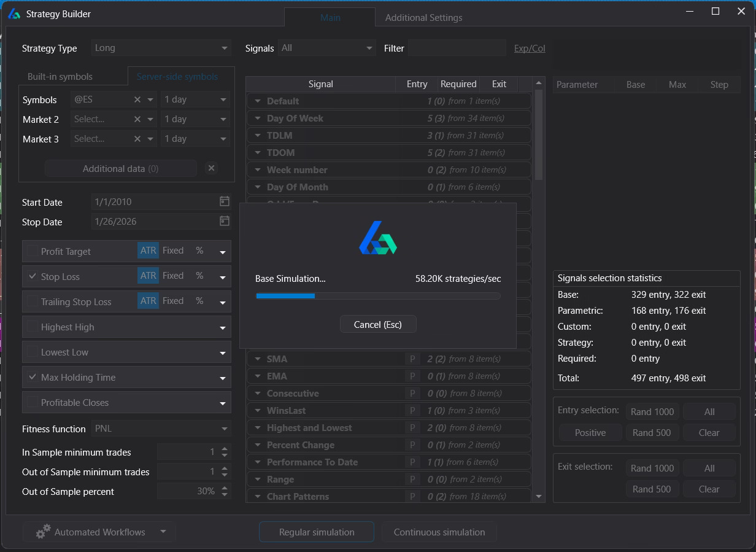The image size is (756, 552).
Task: Click the Strategy Builder app logo
Action: point(14,14)
